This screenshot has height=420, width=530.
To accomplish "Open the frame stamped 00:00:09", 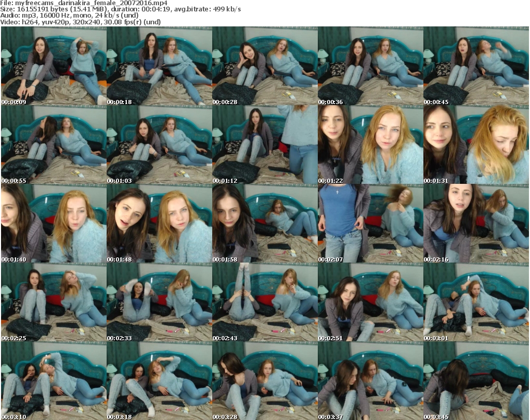I will click(54, 66).
